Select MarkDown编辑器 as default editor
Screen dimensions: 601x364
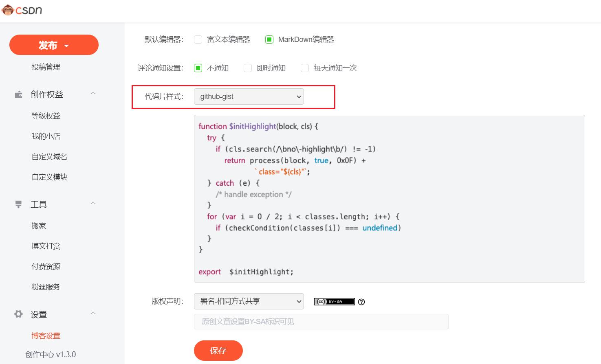(269, 39)
